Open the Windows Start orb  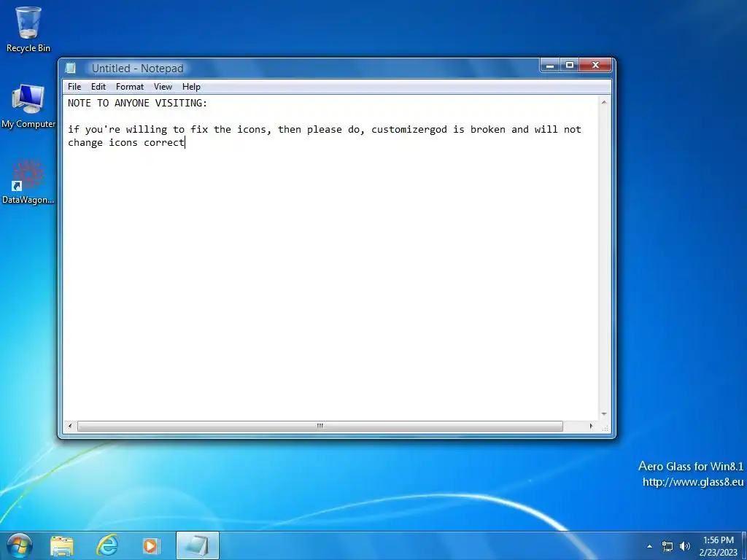[x=20, y=545]
